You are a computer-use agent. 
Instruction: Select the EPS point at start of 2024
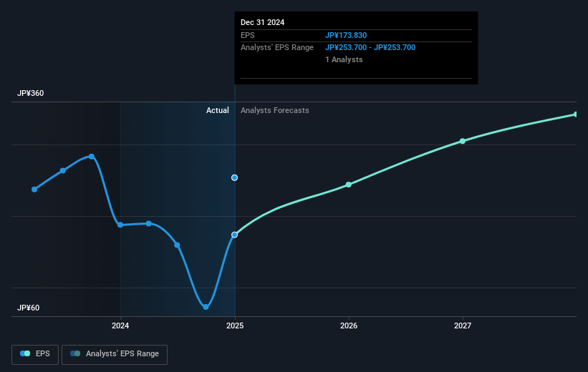120,225
